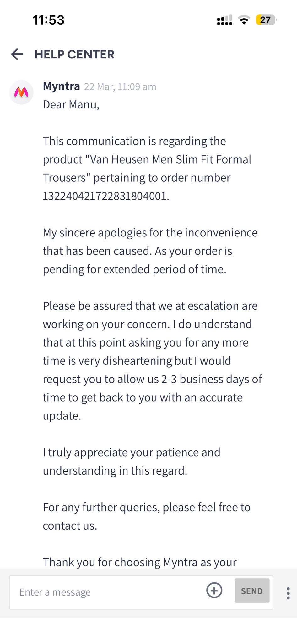Tap the Myntra logo avatar
Image resolution: width=297 pixels, height=644 pixels.
pos(21,92)
